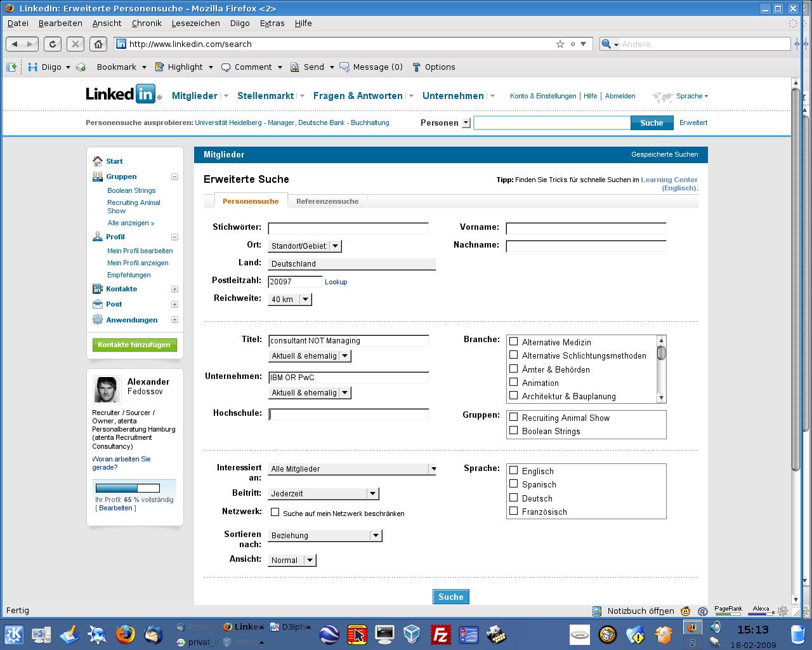This screenshot has width=812, height=650.
Task: Click the Diigo unread bookmark icon
Action: click(x=81, y=67)
